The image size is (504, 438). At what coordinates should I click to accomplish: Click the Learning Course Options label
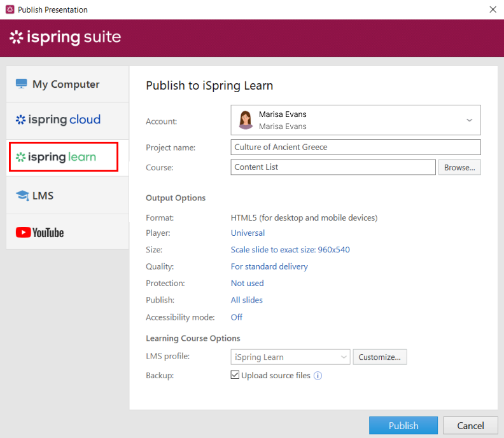(193, 338)
